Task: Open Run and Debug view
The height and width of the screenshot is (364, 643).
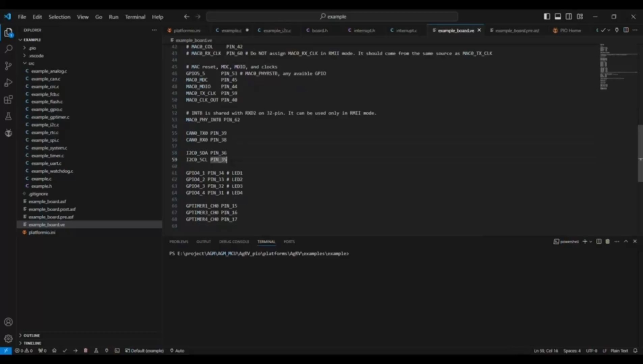Action: pos(8,83)
